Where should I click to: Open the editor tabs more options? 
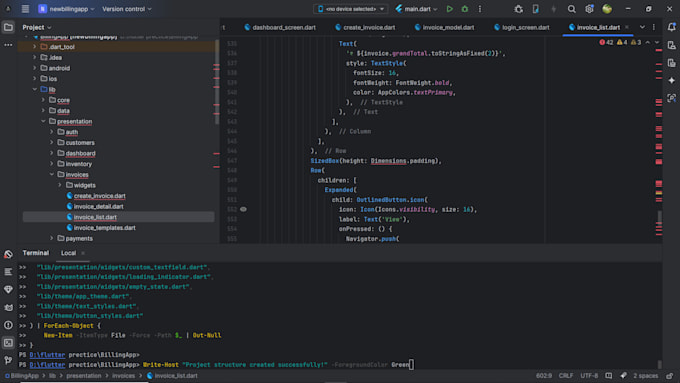[654, 27]
